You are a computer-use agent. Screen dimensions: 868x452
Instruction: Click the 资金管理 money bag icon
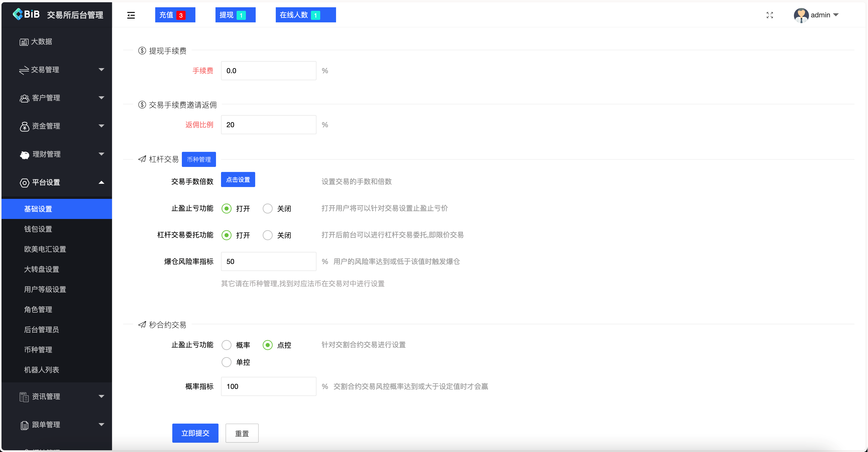coord(24,126)
